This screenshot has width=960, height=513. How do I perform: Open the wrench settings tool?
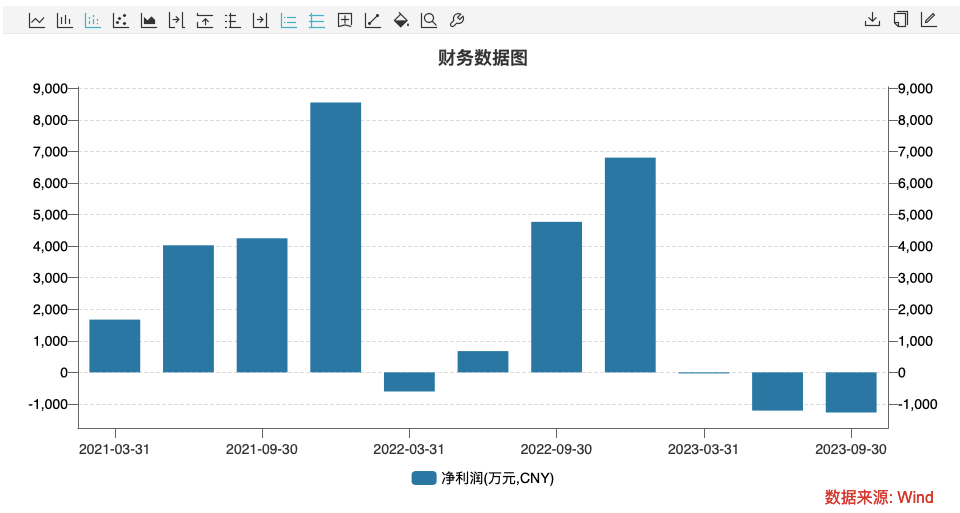(457, 20)
